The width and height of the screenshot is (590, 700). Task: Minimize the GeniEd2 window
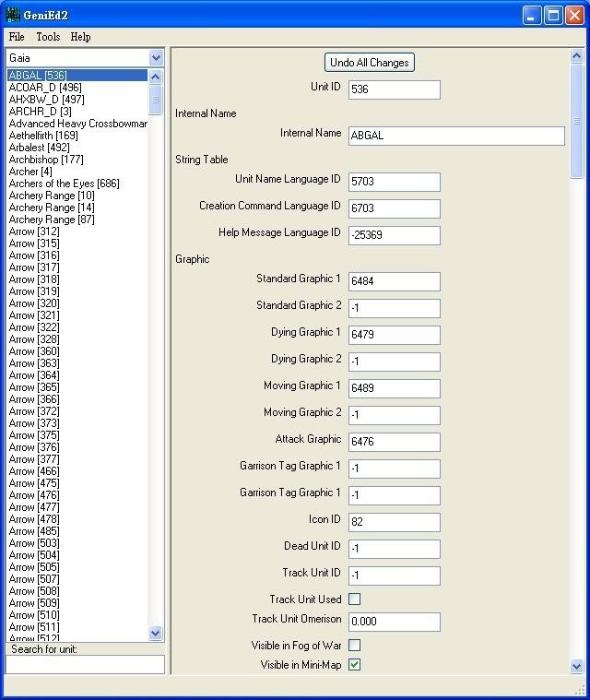[532, 16]
